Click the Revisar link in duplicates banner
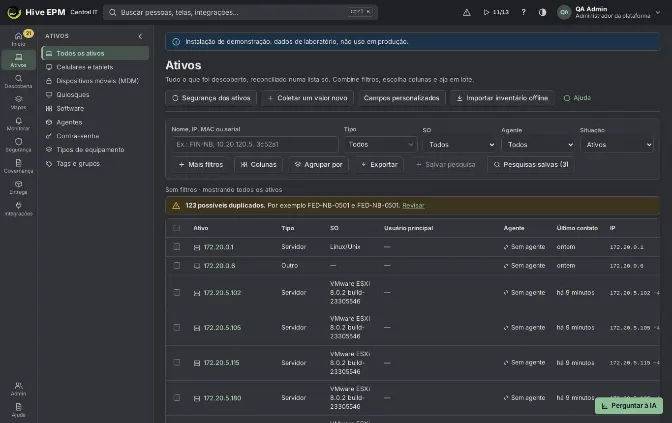Viewport: 672px width, 423px height. [413, 206]
